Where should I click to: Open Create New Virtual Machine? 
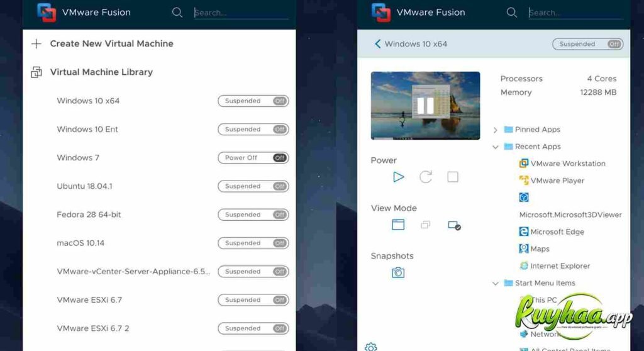112,43
